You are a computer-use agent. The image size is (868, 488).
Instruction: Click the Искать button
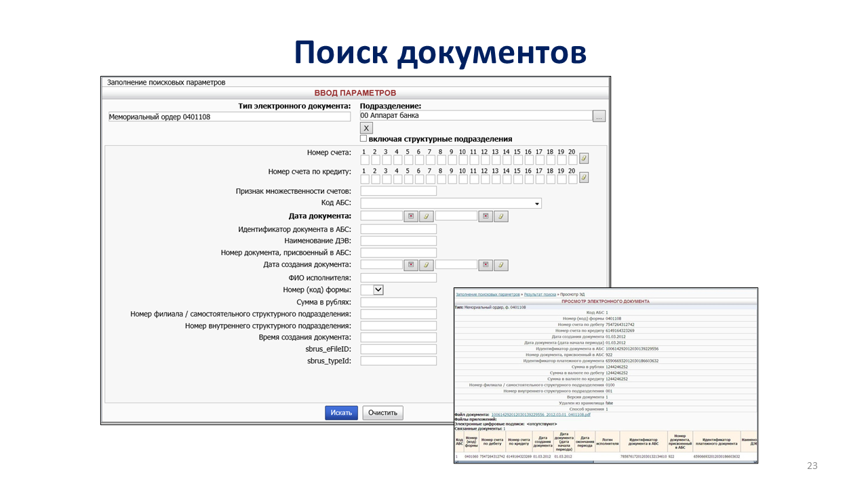coord(341,413)
